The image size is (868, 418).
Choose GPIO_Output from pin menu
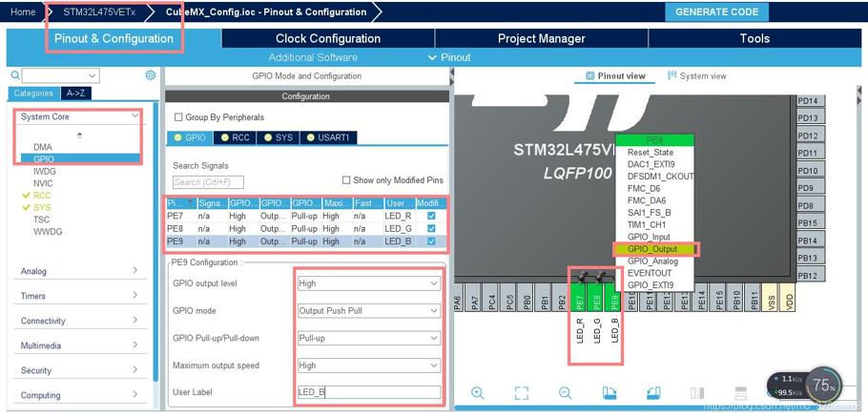click(655, 249)
